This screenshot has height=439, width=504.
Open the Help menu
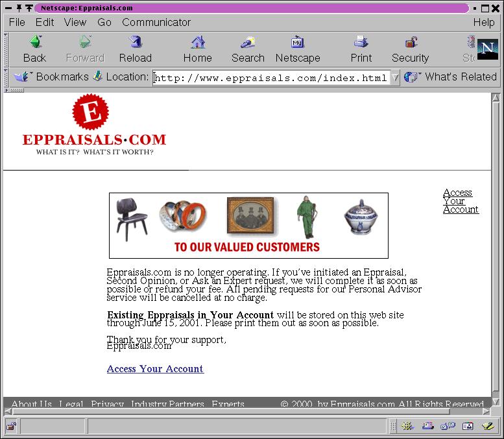(484, 22)
